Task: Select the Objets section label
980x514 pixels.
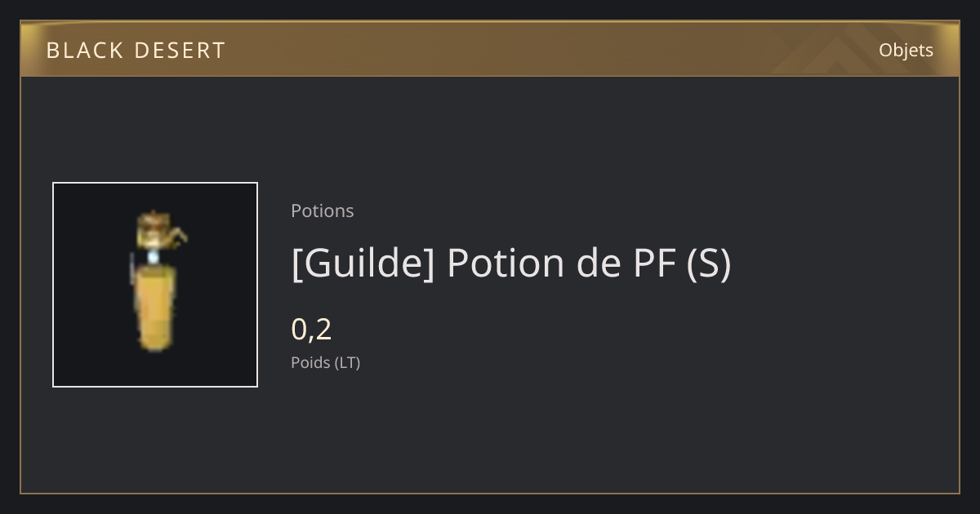Action: pyautogui.click(x=906, y=51)
